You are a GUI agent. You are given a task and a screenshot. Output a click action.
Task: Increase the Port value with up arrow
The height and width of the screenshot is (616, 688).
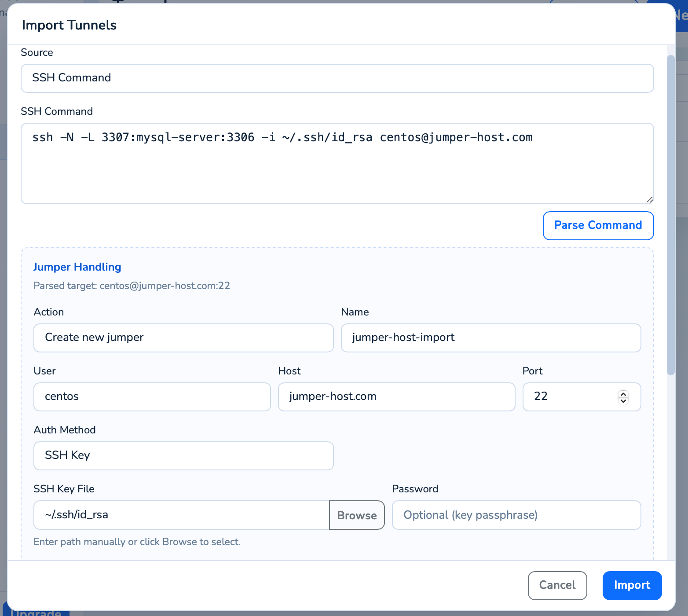click(x=623, y=393)
